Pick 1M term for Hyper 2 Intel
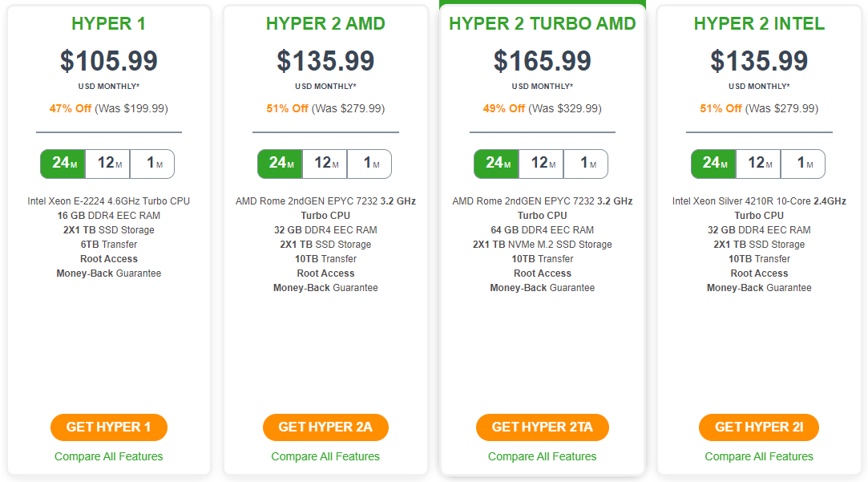This screenshot has height=482, width=868. coord(802,164)
